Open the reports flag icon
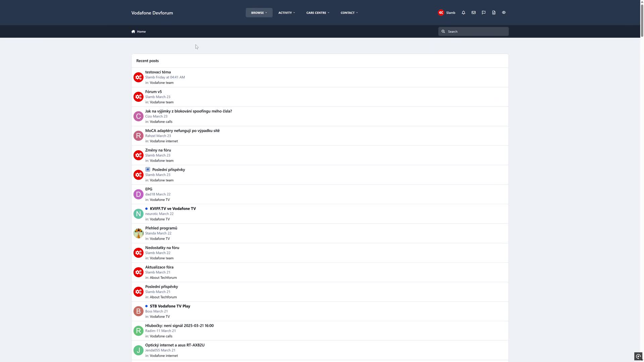The width and height of the screenshot is (644, 362). pyautogui.click(x=484, y=12)
